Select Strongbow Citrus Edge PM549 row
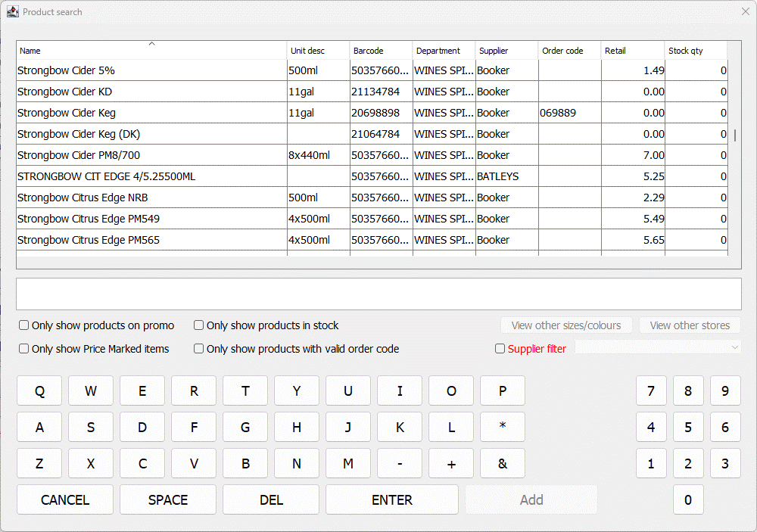The image size is (757, 532). coord(372,219)
